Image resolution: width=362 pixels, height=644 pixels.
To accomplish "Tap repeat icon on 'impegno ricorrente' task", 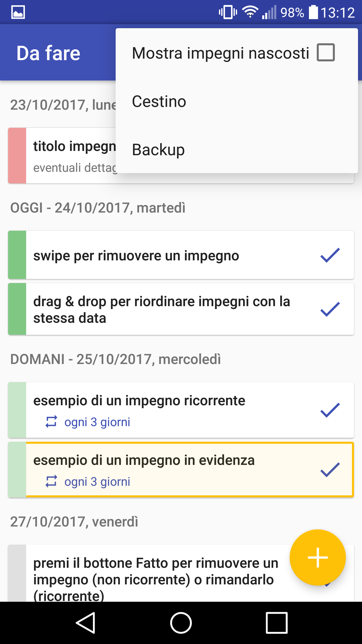I will [51, 422].
